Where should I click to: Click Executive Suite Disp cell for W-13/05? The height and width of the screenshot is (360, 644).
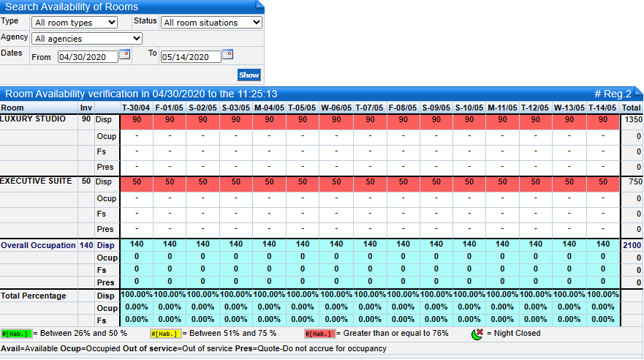[x=569, y=184]
